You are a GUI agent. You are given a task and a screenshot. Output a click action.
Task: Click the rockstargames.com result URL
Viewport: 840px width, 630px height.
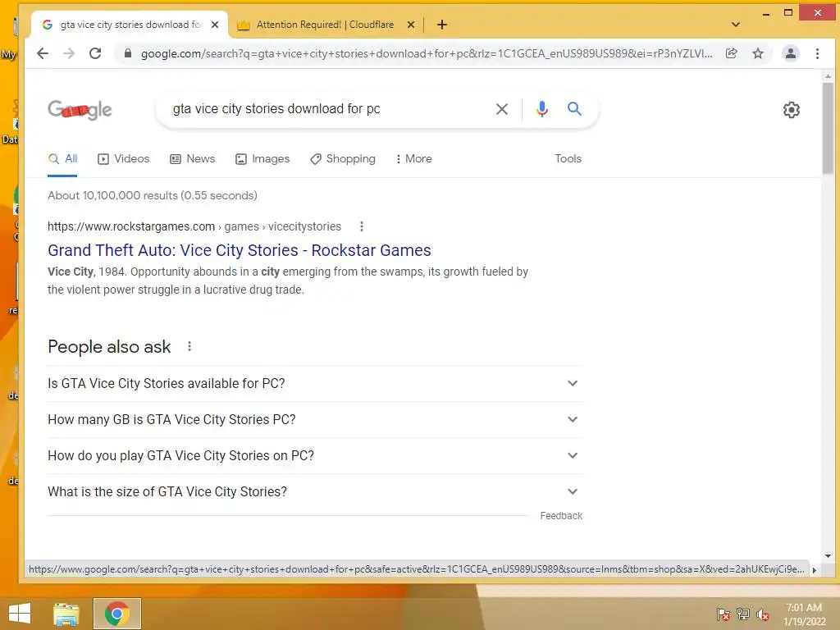click(194, 226)
